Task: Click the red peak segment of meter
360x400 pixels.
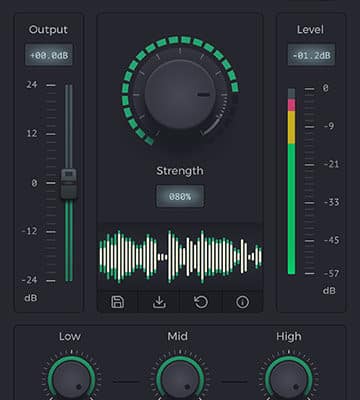Action: click(x=292, y=105)
